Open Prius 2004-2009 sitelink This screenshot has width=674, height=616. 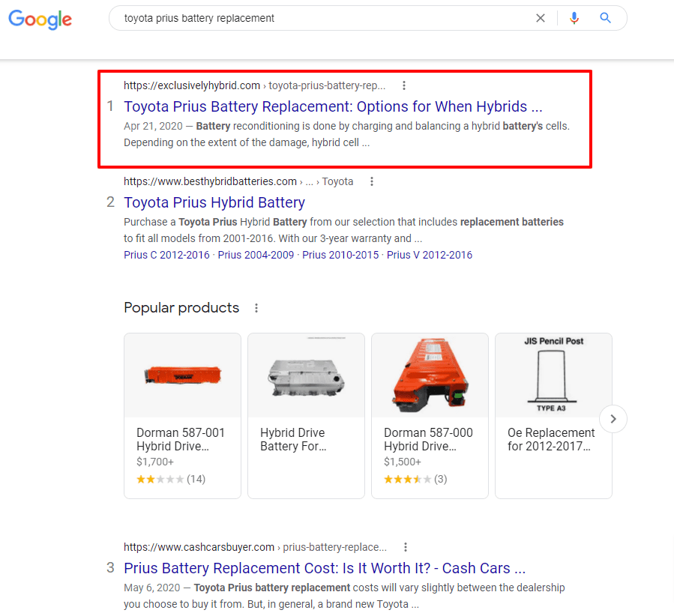pos(256,255)
